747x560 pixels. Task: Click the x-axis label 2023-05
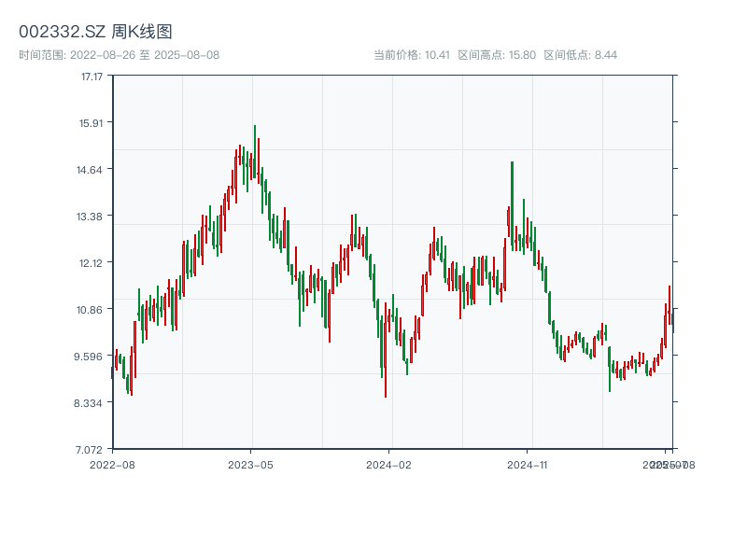(x=250, y=465)
